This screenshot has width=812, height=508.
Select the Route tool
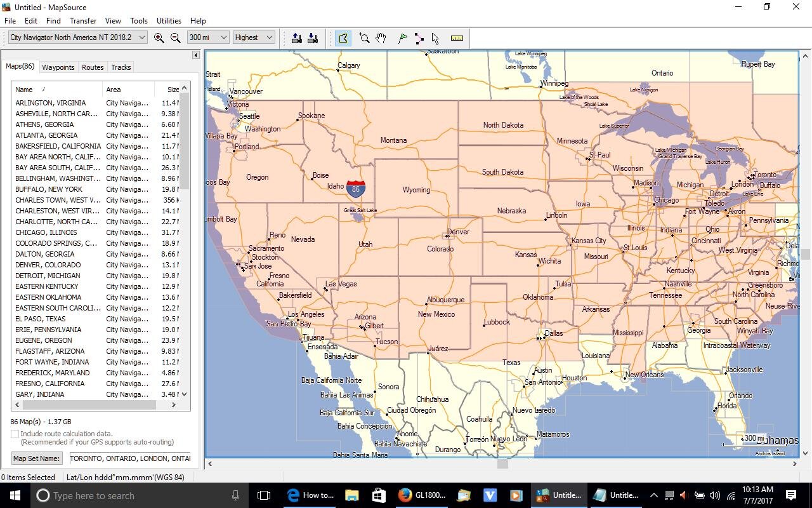[419, 38]
